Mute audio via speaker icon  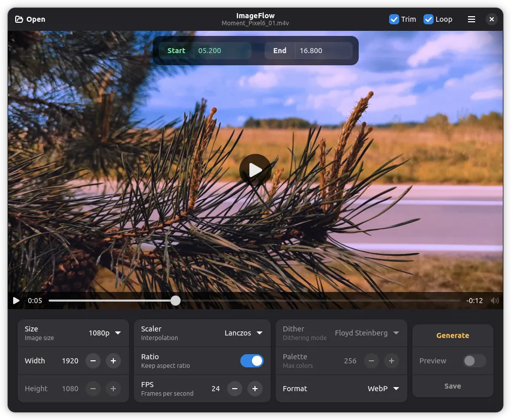494,301
